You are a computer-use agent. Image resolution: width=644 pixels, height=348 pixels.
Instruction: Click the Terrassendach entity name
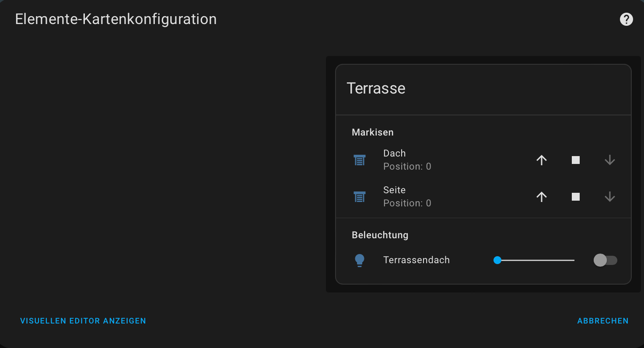click(x=416, y=260)
